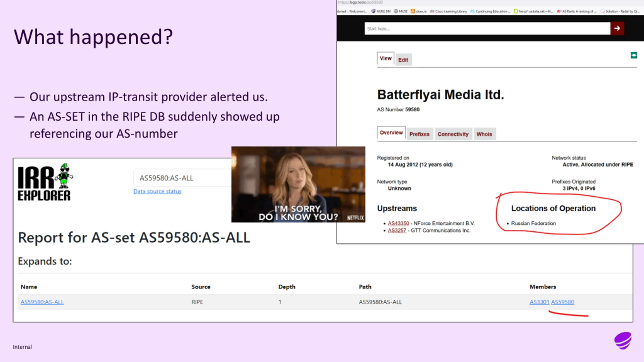
Task: Click the Telia purple logo
Action: pyautogui.click(x=623, y=341)
